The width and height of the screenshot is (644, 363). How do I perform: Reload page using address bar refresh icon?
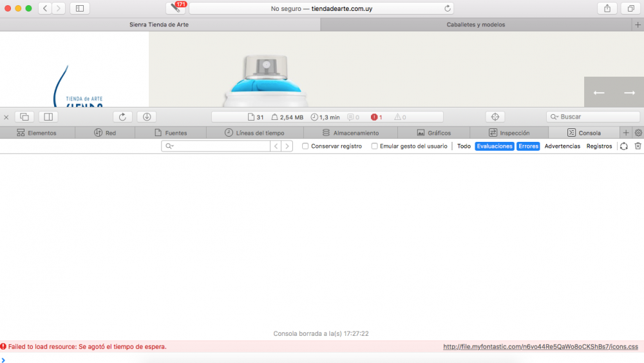coord(448,8)
